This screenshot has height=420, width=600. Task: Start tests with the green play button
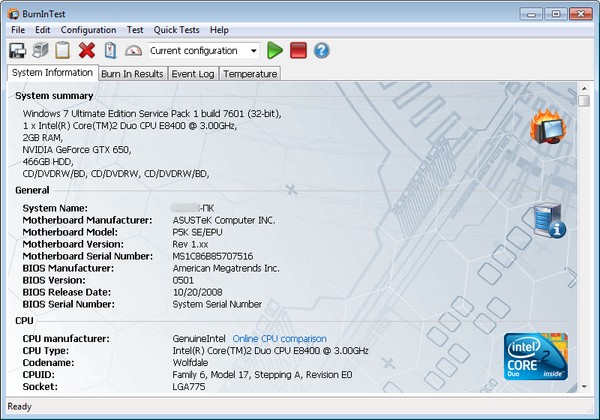pos(275,50)
